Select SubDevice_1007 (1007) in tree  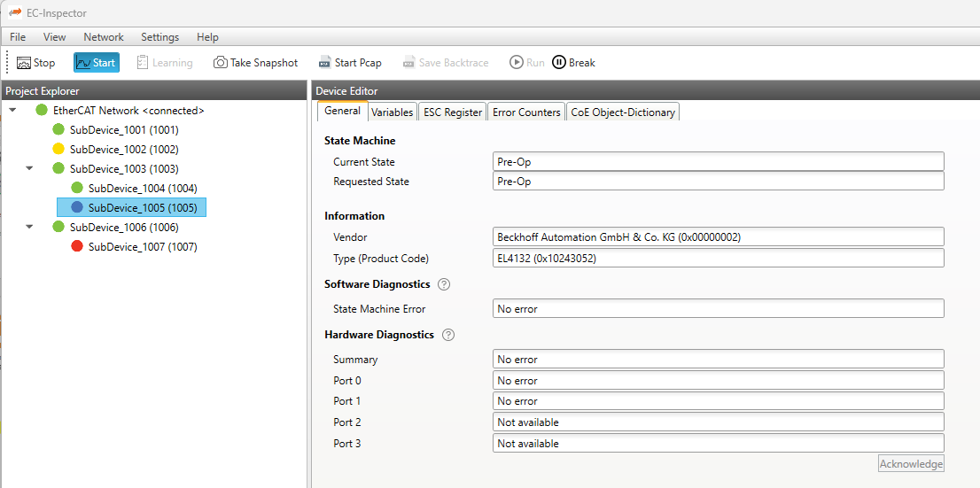[x=144, y=246]
